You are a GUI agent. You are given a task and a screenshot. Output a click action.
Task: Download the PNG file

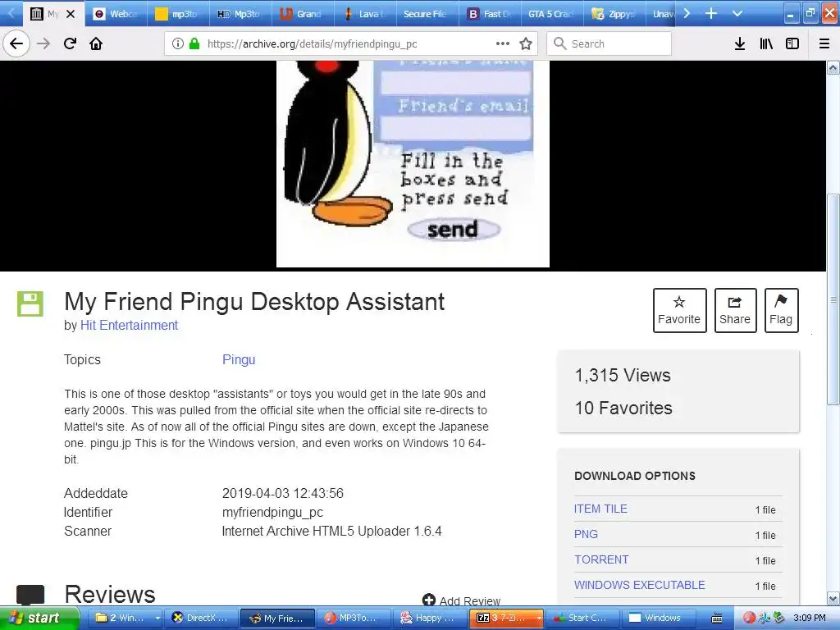coord(586,534)
